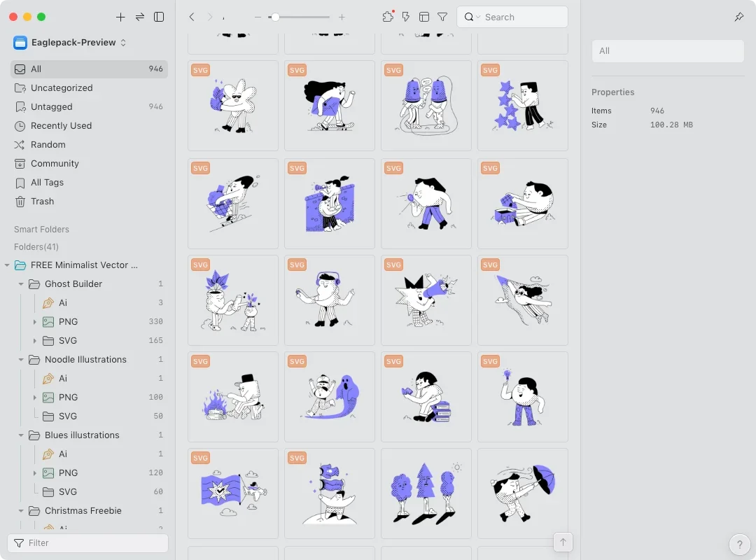
Task: Click the minus zoom-out thumbnail icon
Action: click(x=258, y=17)
